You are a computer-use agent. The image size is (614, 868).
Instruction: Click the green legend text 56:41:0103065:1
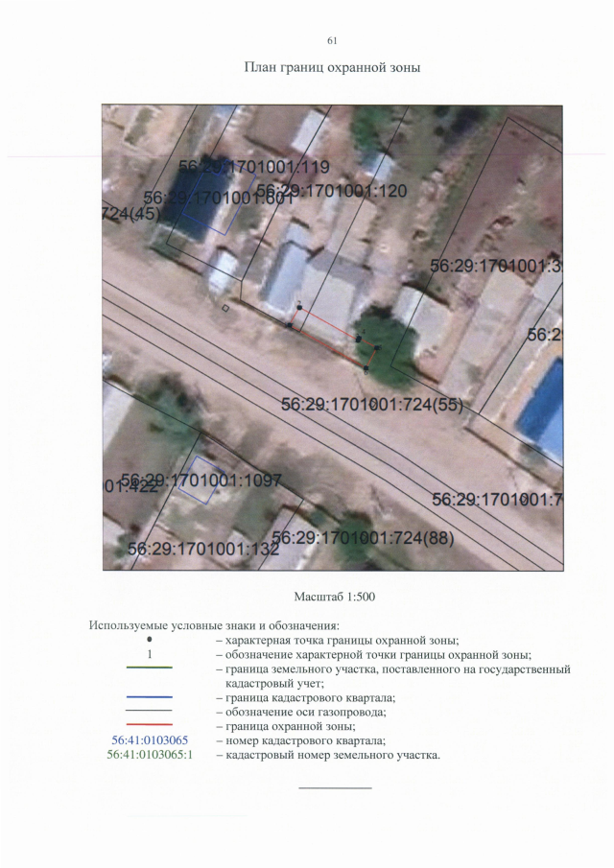tap(153, 755)
